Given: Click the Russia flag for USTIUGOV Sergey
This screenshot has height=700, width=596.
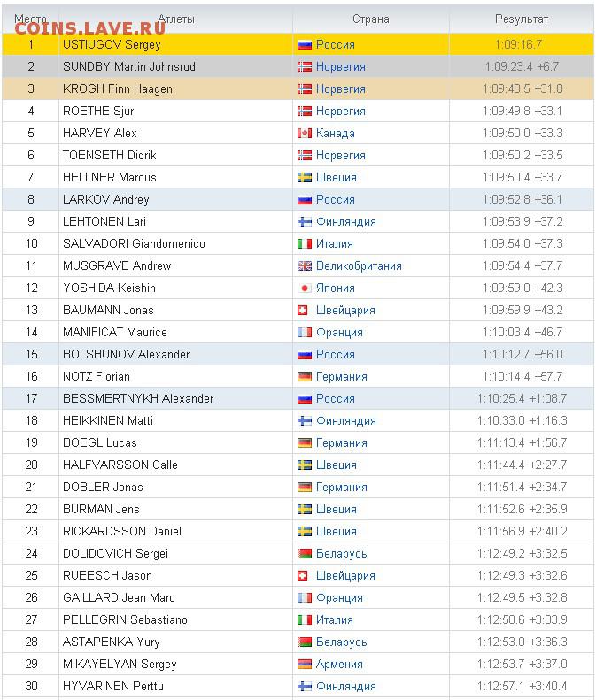Looking at the screenshot, I should point(305,44).
